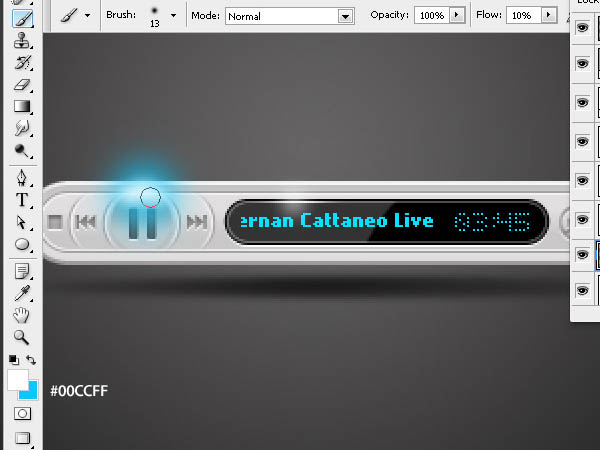
Task: Click the 'Cattaneo Live' text in the player display
Action: (367, 220)
